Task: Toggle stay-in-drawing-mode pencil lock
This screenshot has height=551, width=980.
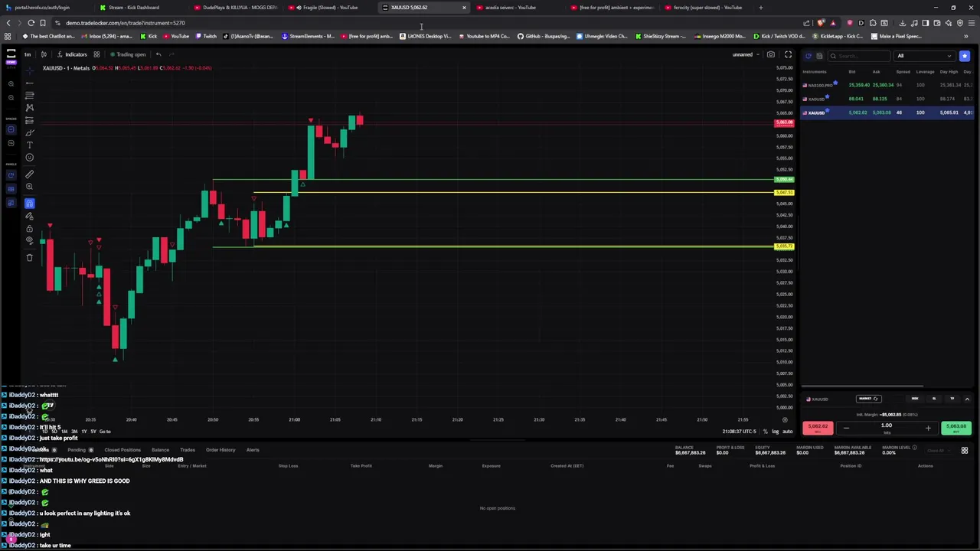Action: tap(29, 216)
